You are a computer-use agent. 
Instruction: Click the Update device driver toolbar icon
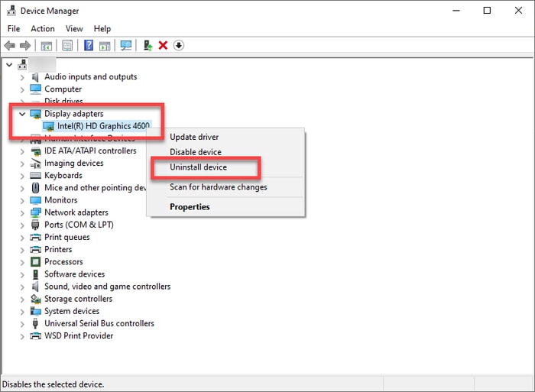(148, 46)
